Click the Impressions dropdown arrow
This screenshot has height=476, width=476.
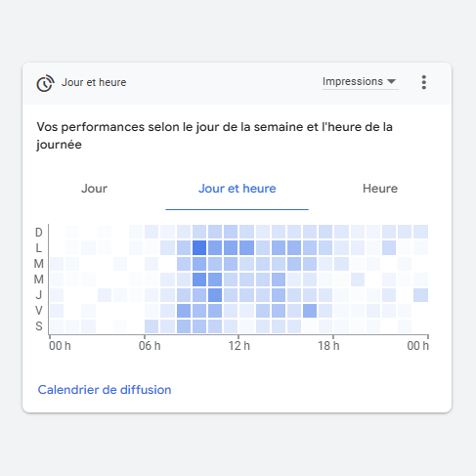point(391,81)
